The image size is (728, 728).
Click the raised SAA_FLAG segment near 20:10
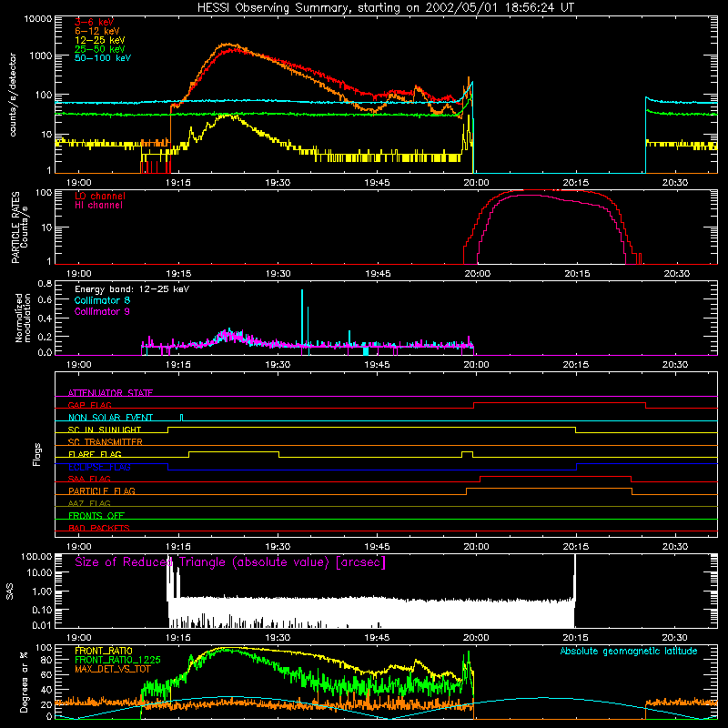tap(556, 476)
